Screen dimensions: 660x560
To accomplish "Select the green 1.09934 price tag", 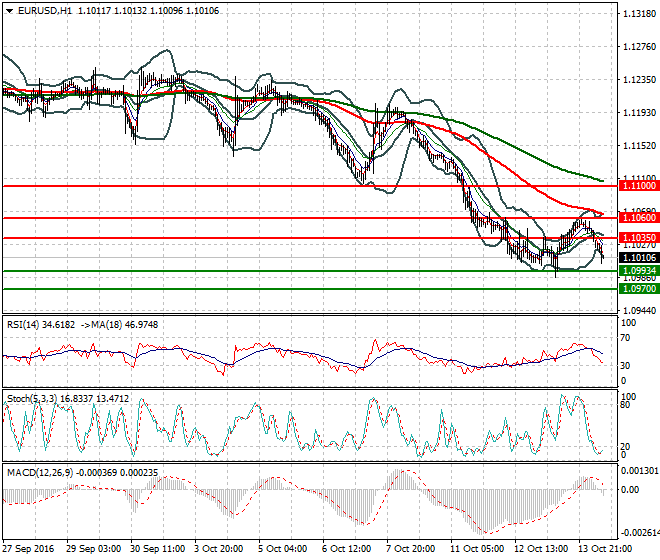I will point(638,271).
